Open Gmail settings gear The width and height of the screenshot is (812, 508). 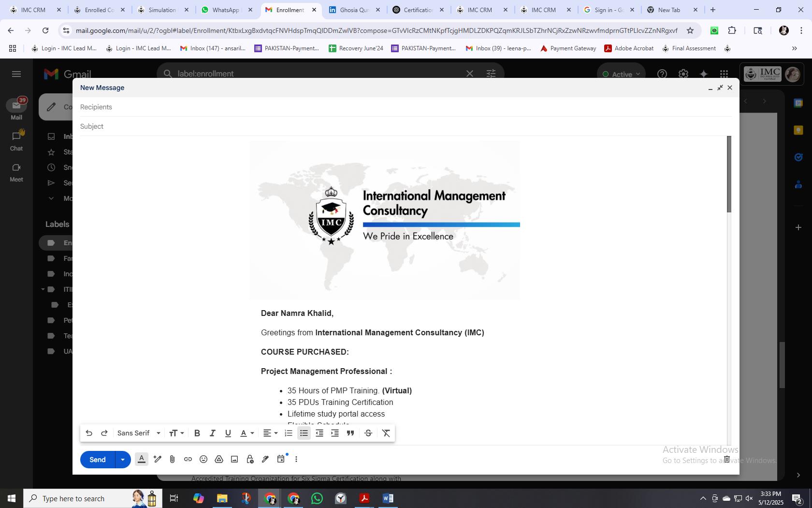click(x=683, y=74)
